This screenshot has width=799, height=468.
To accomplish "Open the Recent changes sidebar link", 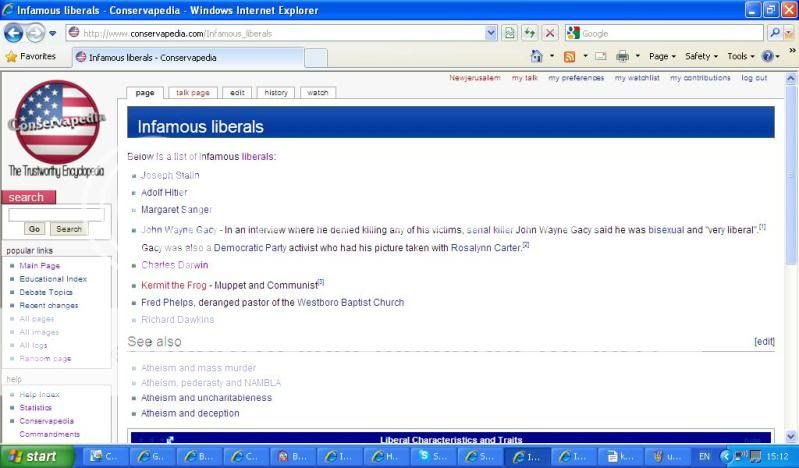I will (x=49, y=305).
